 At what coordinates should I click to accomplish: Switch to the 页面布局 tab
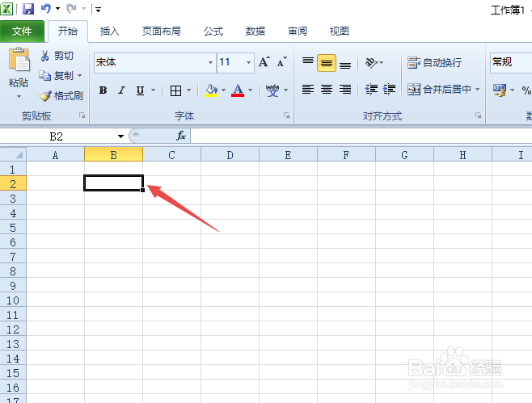(x=161, y=31)
